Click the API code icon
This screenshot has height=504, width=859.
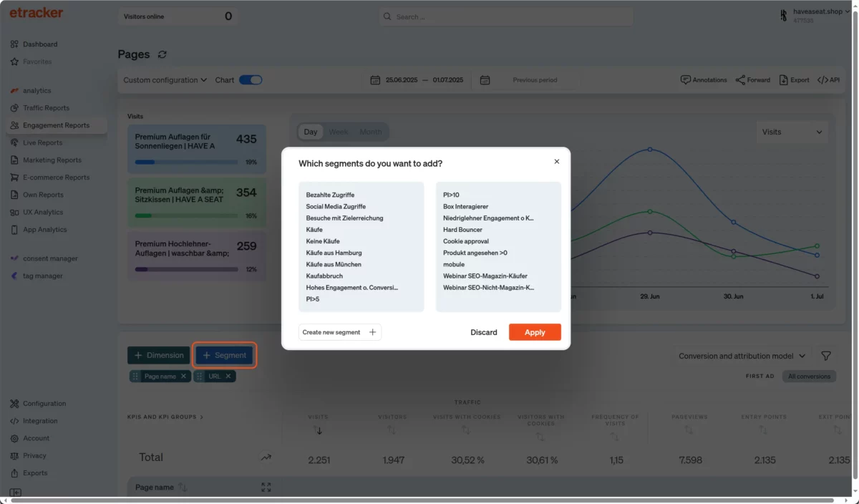pyautogui.click(x=822, y=80)
